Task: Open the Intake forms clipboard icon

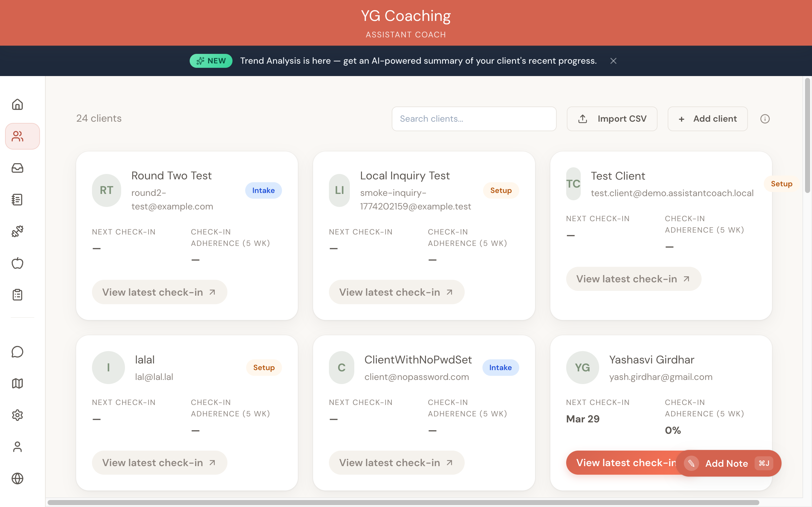Action: (17, 295)
